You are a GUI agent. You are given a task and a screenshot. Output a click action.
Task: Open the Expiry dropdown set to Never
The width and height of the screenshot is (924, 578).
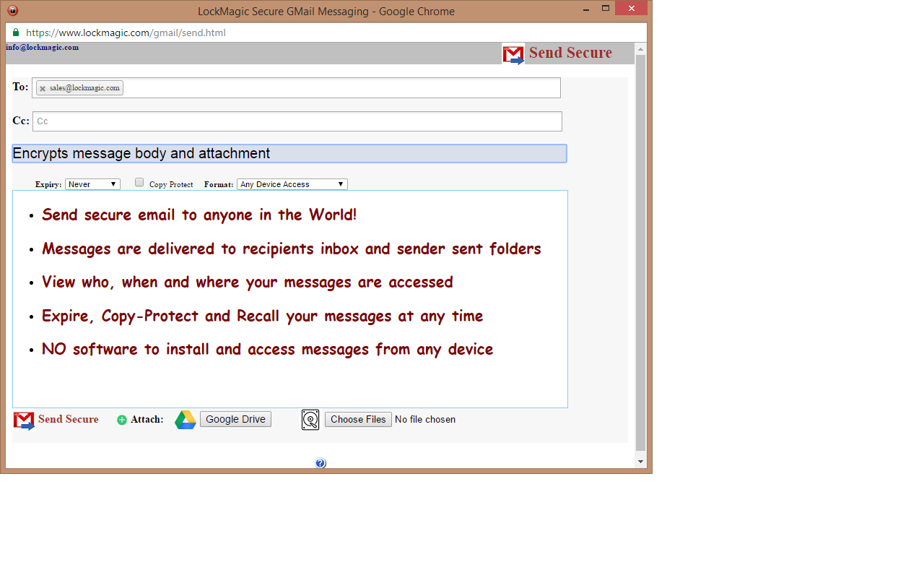(92, 184)
